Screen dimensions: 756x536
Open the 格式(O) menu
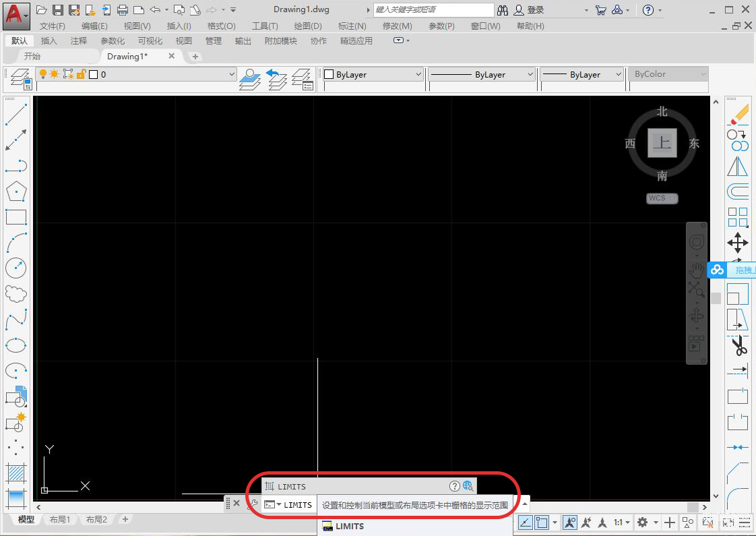pos(221,26)
